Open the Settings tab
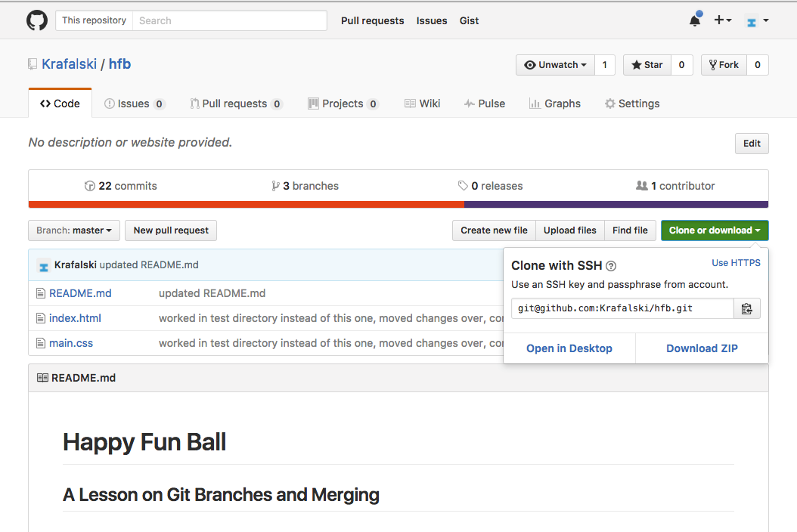The width and height of the screenshot is (797, 532). (632, 104)
